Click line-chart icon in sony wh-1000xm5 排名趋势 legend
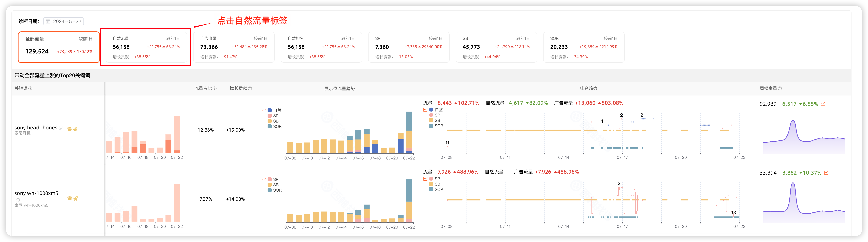868x242 pixels. 425,179
